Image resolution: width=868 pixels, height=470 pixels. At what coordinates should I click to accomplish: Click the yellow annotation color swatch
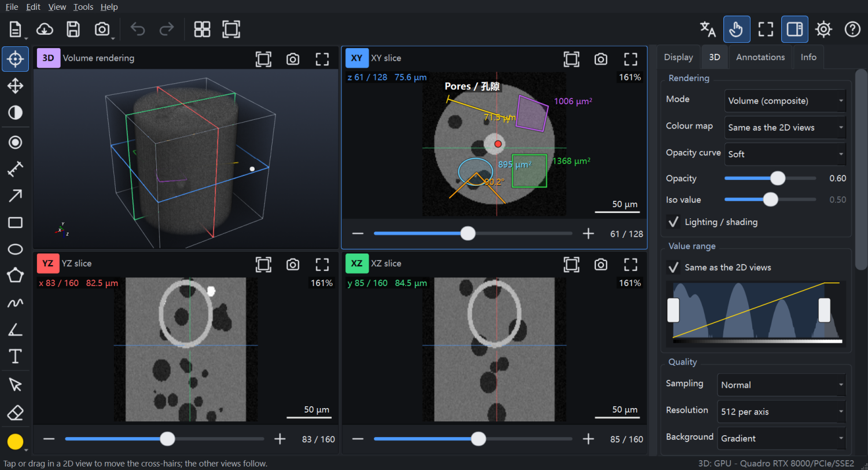(15, 442)
